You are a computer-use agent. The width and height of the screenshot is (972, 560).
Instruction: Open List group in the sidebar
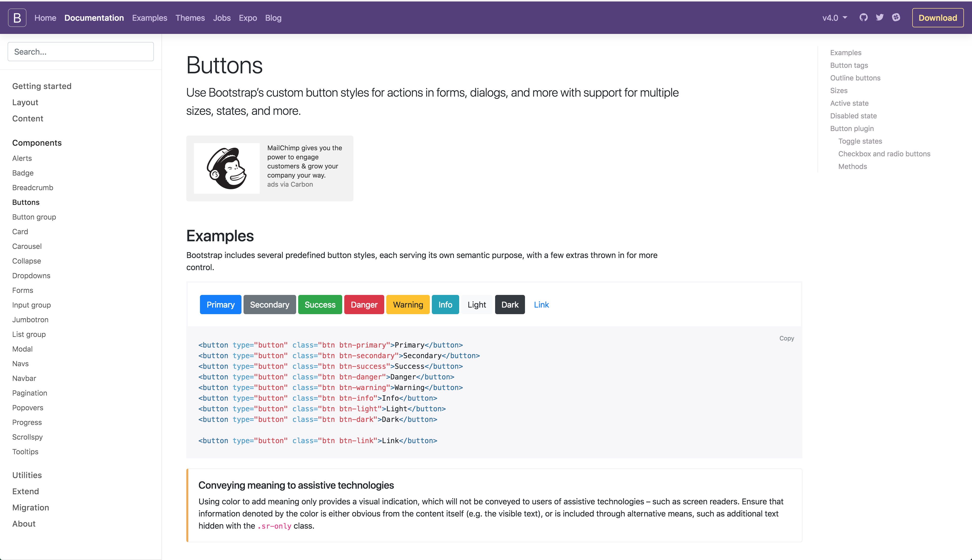click(29, 334)
